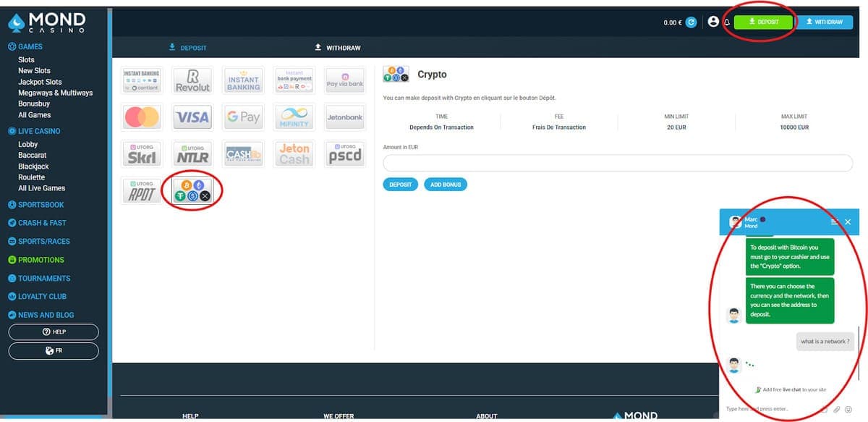Choose CASHlib voucher payment
Viewport: 868px width, 422px height.
tap(243, 153)
